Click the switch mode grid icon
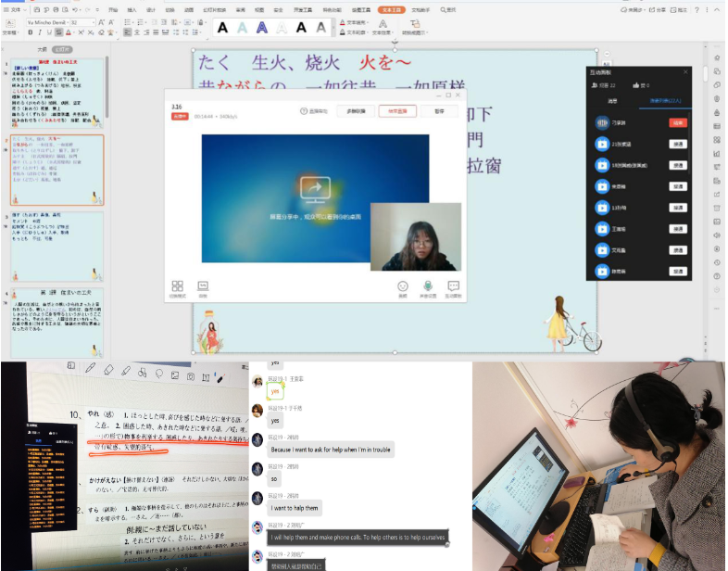 pos(177,287)
